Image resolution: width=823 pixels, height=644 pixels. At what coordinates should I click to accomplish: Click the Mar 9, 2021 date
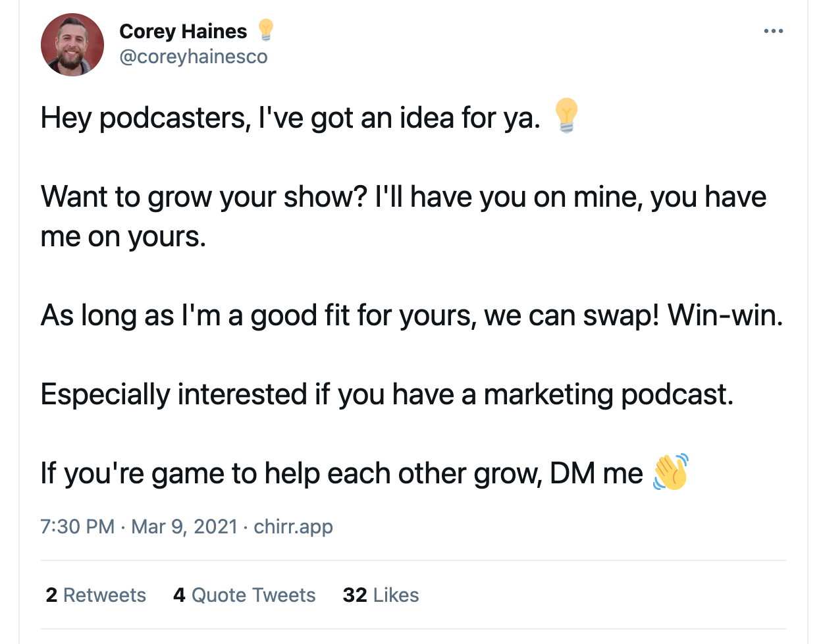pos(184,527)
